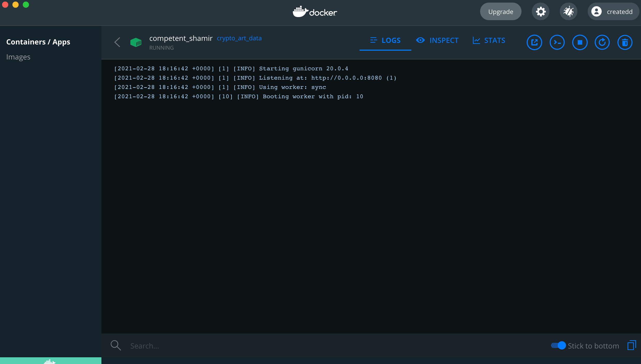
Task: Copy logs to clipboard icon
Action: point(632,345)
